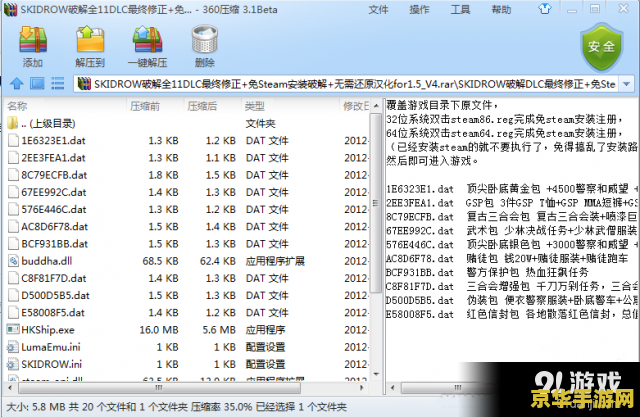Click the 解压到 (Extract to) toolbar icon
This screenshot has height=417, width=640.
pyautogui.click(x=90, y=40)
